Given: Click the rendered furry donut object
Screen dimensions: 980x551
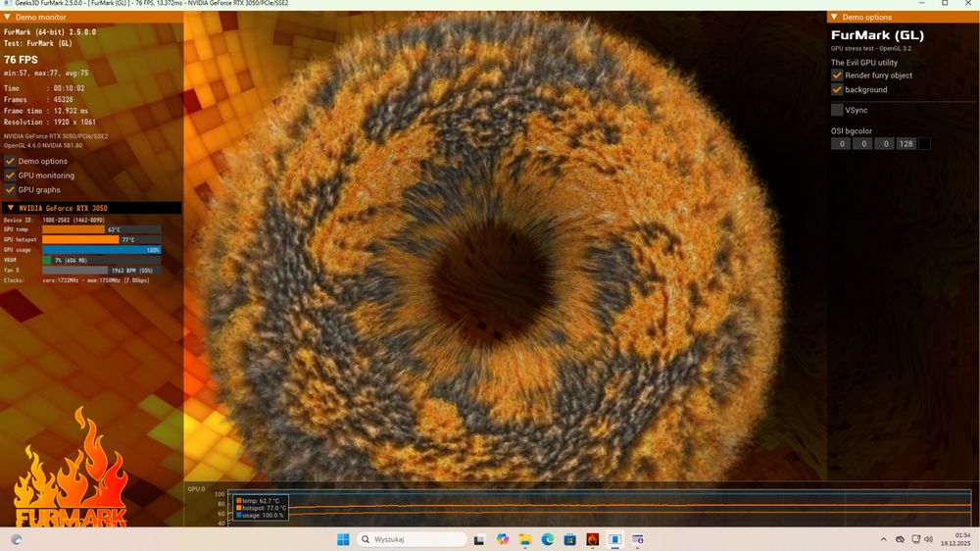Looking at the screenshot, I should pyautogui.click(x=494, y=250).
